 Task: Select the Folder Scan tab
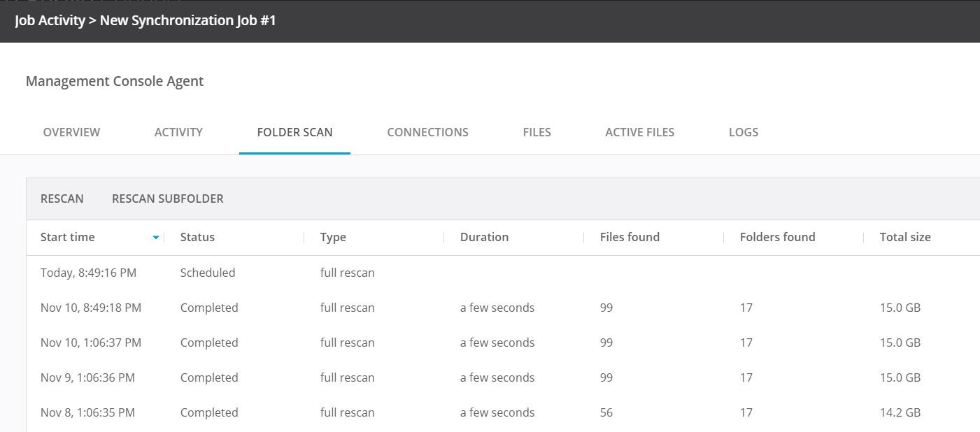click(294, 132)
